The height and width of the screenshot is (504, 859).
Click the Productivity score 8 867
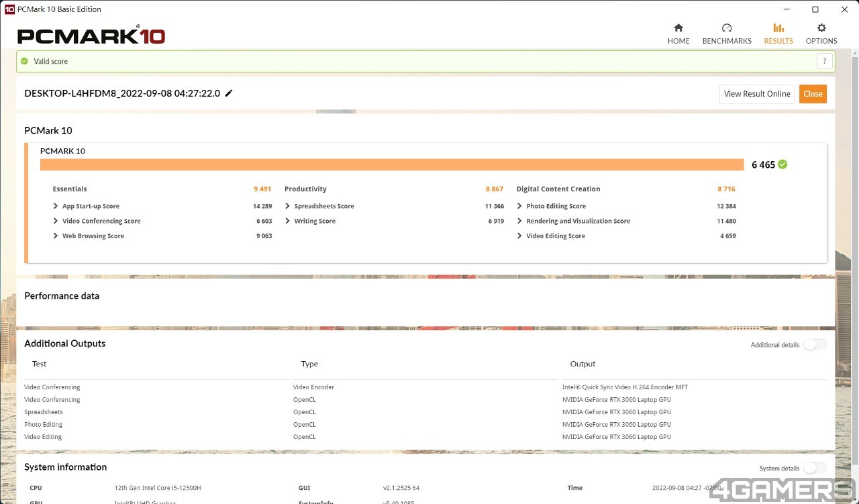point(495,189)
